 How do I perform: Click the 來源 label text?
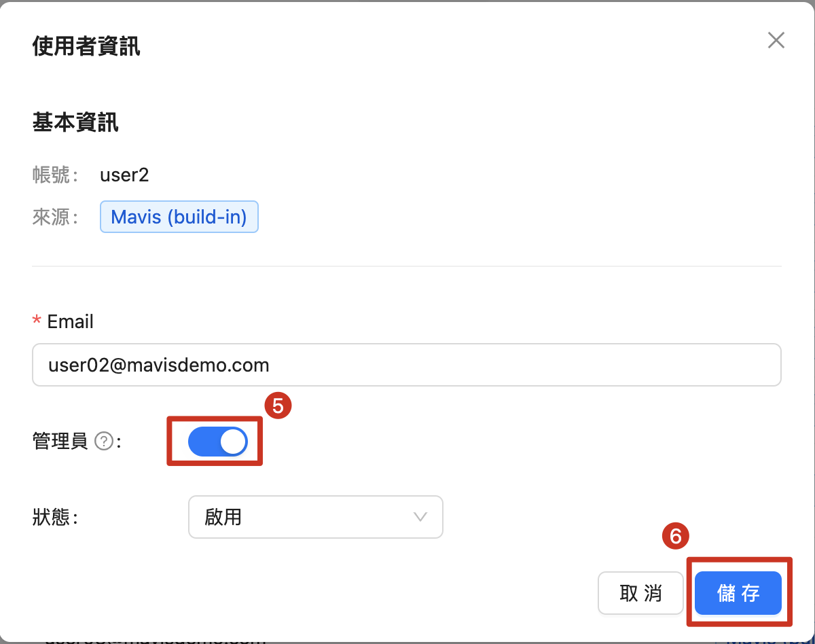52,217
